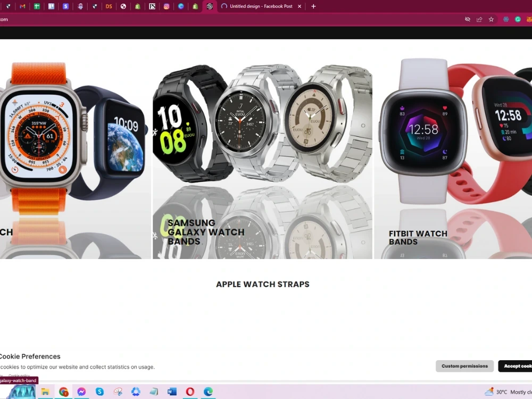Open the purple S icon tab
532x399 pixels.
[65, 6]
